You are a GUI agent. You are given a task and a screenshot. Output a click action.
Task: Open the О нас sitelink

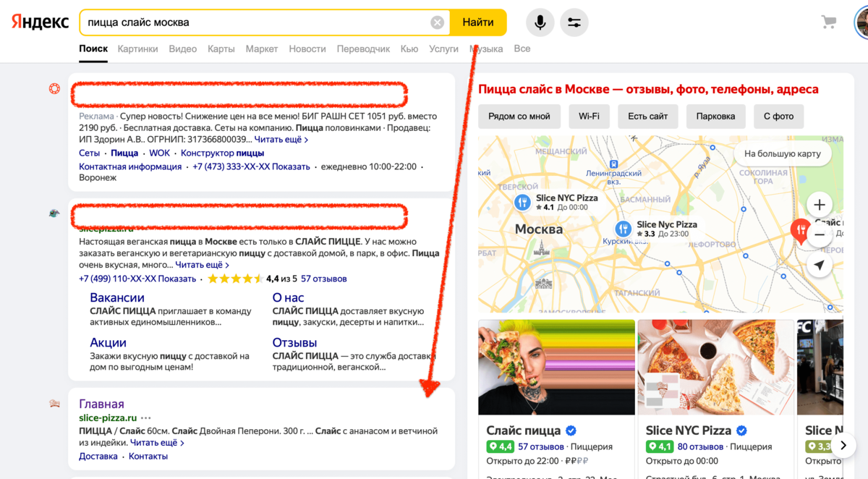pos(288,298)
